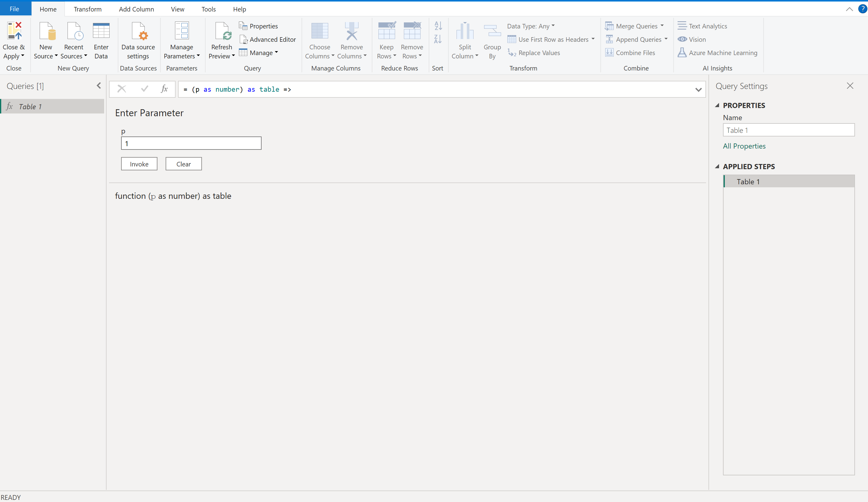Click the Text Analytics icon
This screenshot has height=502, width=868.
[x=682, y=26]
